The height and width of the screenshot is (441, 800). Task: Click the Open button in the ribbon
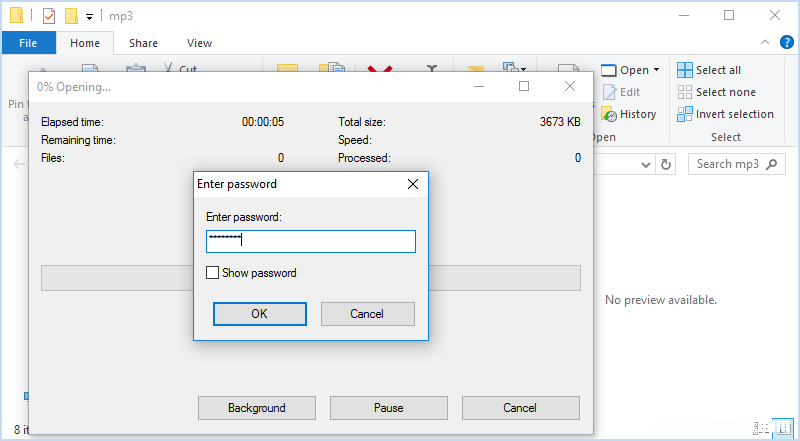click(625, 70)
